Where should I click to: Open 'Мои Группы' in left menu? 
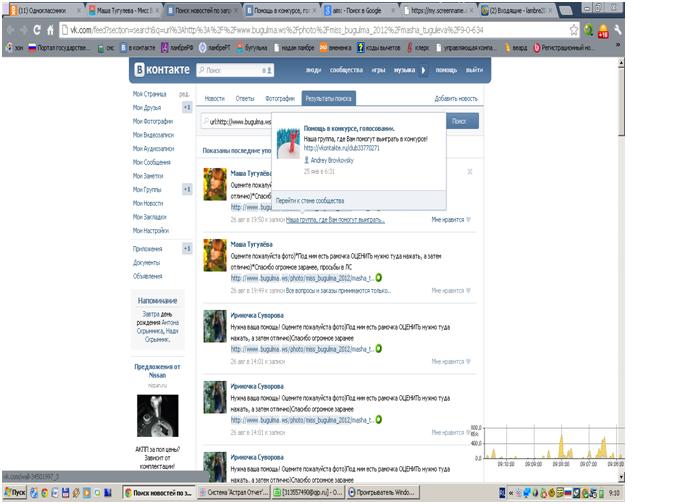pyautogui.click(x=147, y=190)
